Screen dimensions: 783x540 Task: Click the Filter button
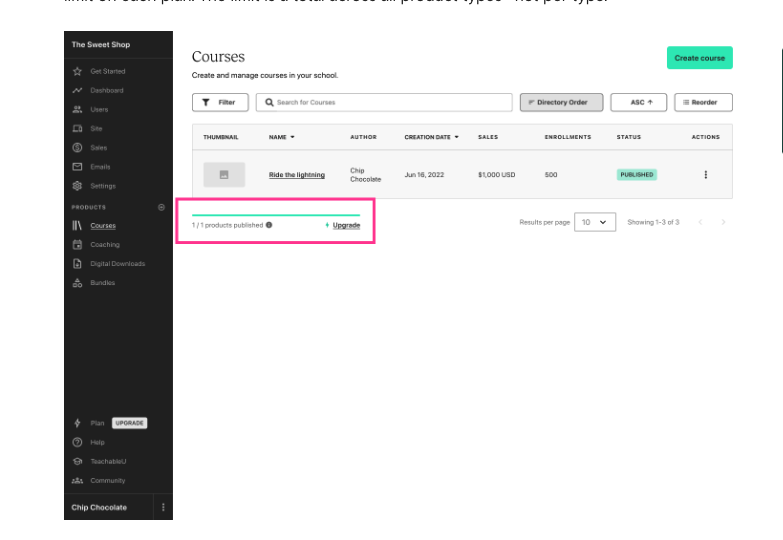[x=220, y=102]
